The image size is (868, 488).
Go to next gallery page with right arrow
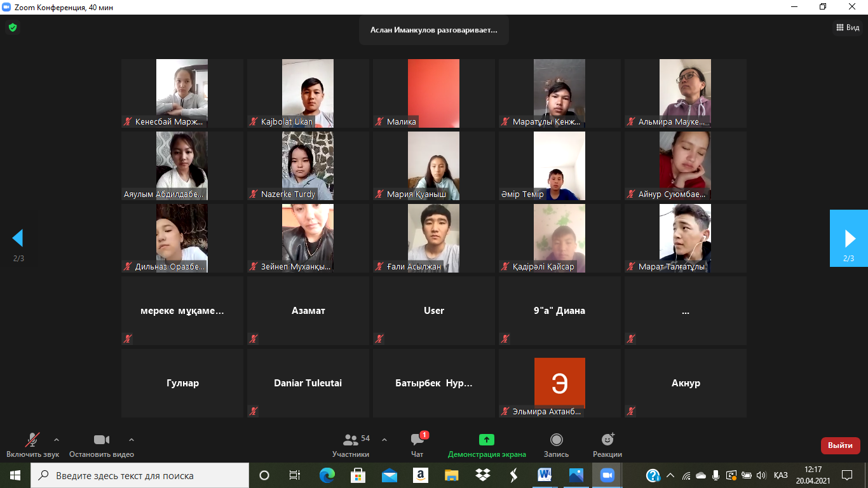tap(849, 238)
